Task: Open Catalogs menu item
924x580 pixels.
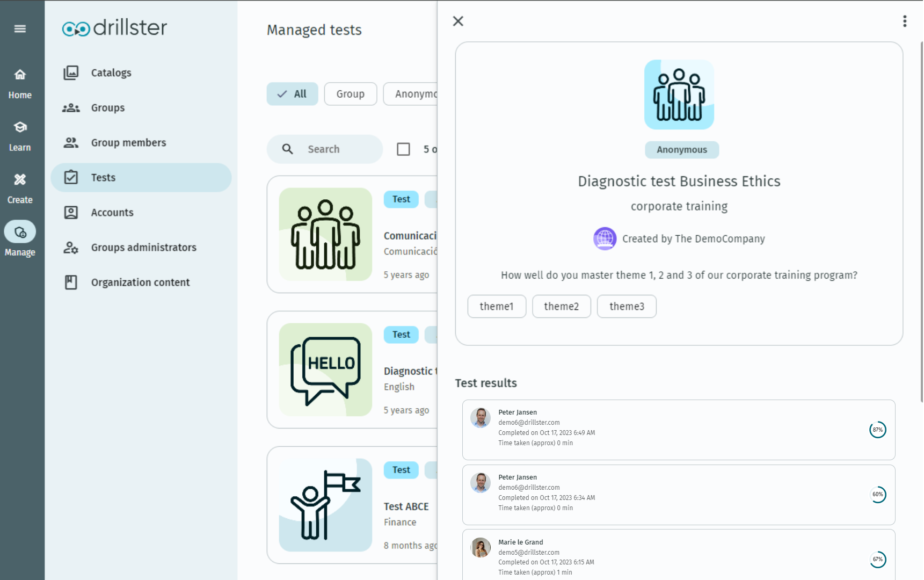Action: point(141,73)
